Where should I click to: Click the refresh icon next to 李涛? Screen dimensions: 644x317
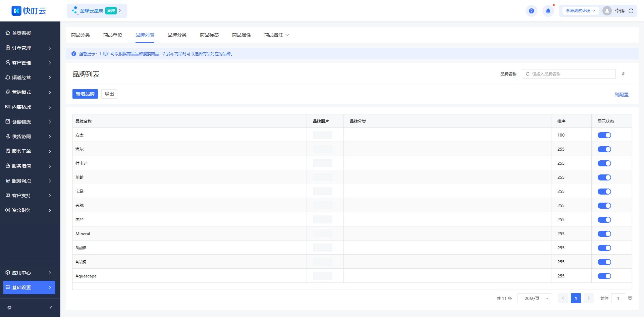631,11
